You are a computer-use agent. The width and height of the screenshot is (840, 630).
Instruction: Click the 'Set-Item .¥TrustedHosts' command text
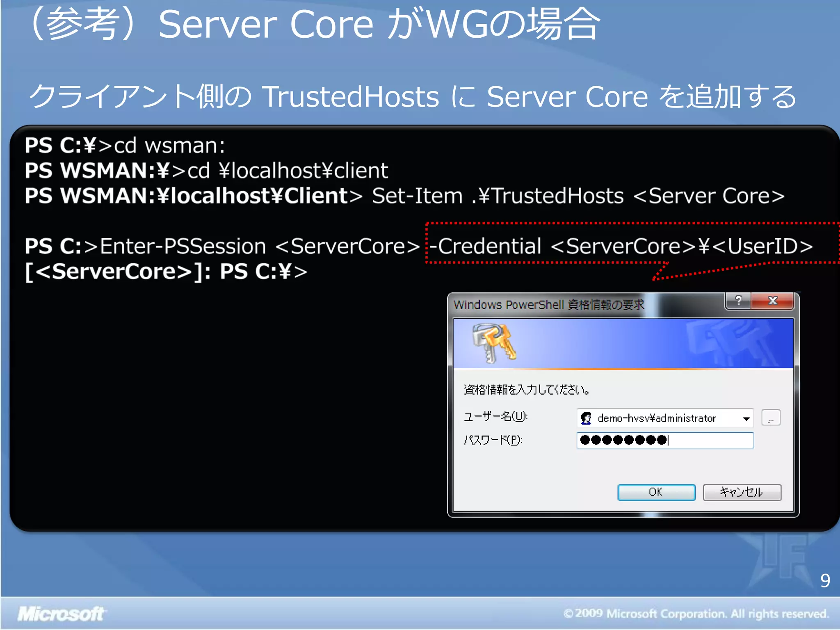click(x=498, y=196)
